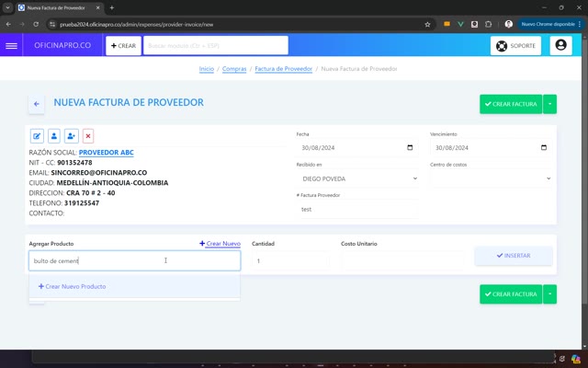
Task: Go back using the arrow beside title
Action: pos(37,104)
